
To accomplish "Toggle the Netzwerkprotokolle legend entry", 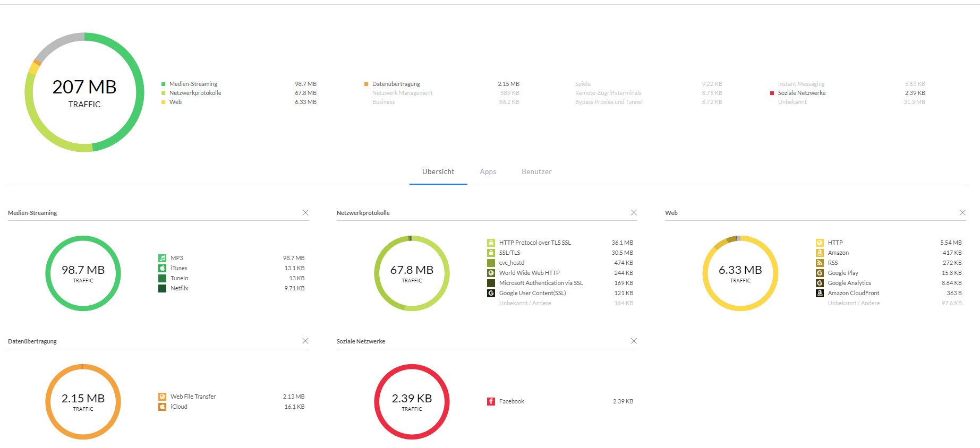I will (195, 93).
